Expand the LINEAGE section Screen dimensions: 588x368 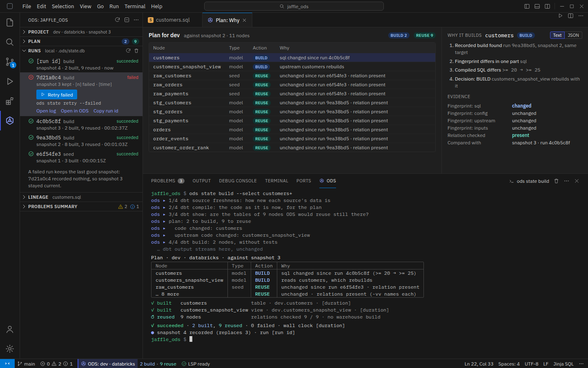pos(81,197)
